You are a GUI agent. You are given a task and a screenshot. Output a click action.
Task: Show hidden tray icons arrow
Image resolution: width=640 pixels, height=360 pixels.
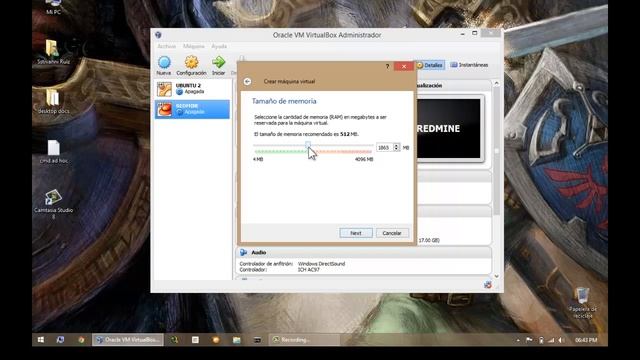click(518, 340)
